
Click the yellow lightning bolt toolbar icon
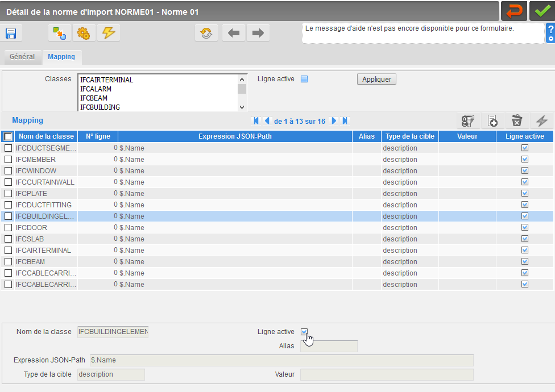pyautogui.click(x=108, y=33)
